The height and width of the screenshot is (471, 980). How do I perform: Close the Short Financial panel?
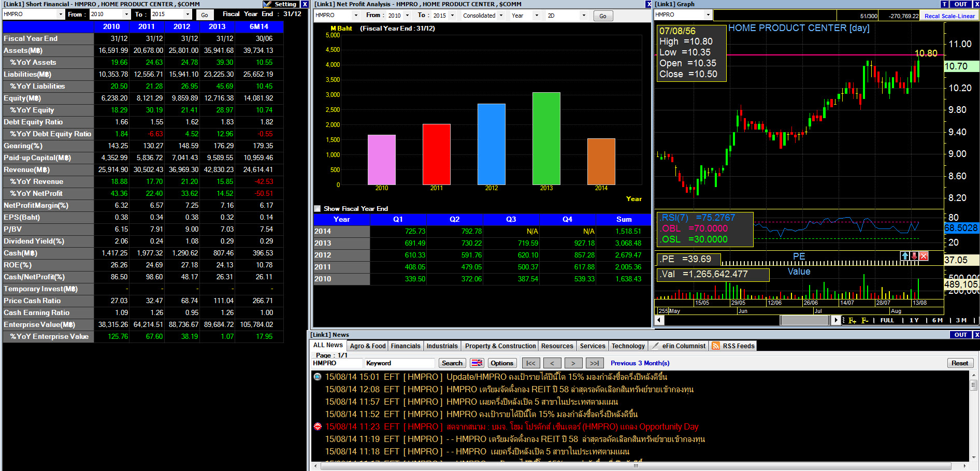pos(305,4)
